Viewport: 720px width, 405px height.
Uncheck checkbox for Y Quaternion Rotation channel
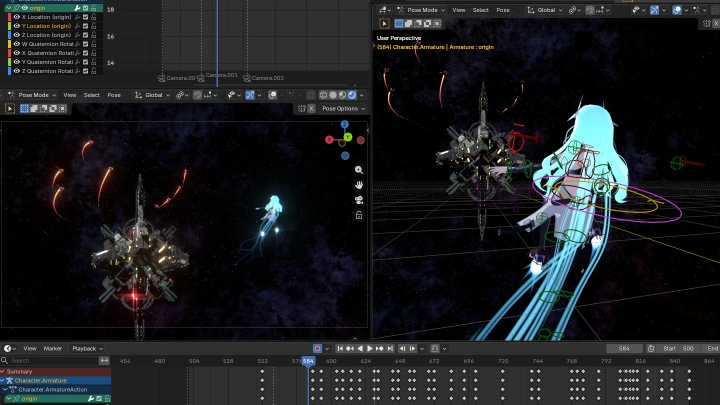coord(85,62)
